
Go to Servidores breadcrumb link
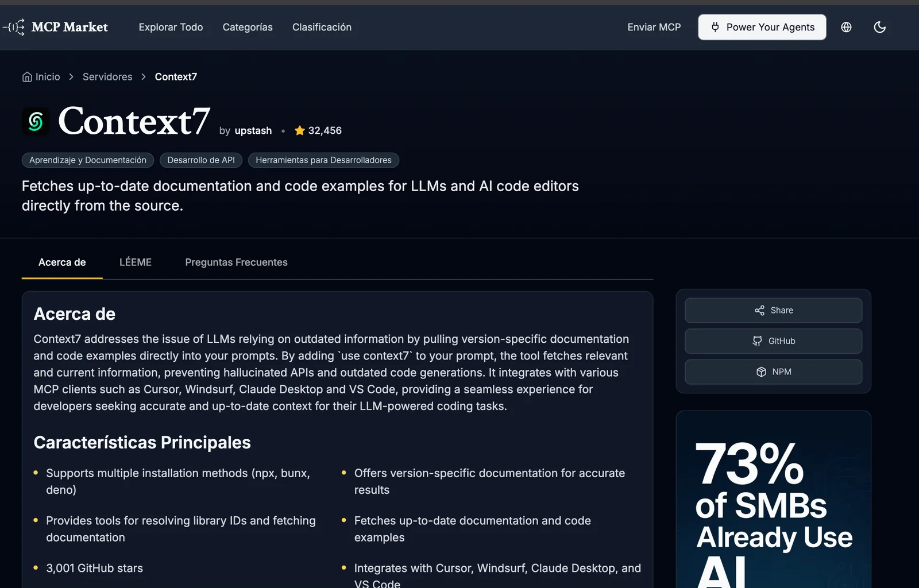107,77
